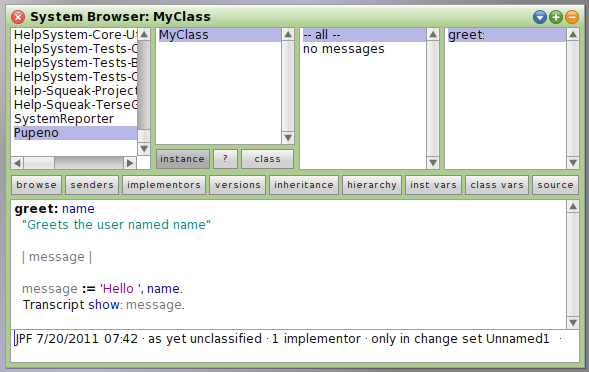Select HelpSystem-Core-U category in package list

75,35
